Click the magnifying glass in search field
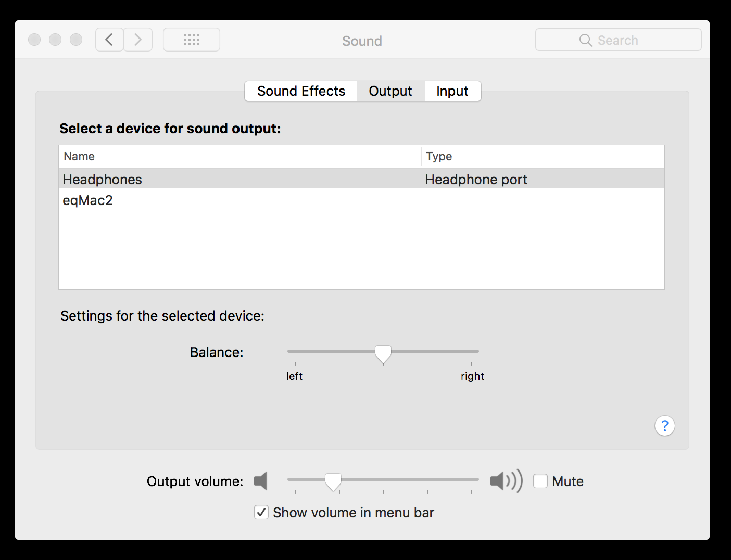The image size is (731, 560). 586,40
